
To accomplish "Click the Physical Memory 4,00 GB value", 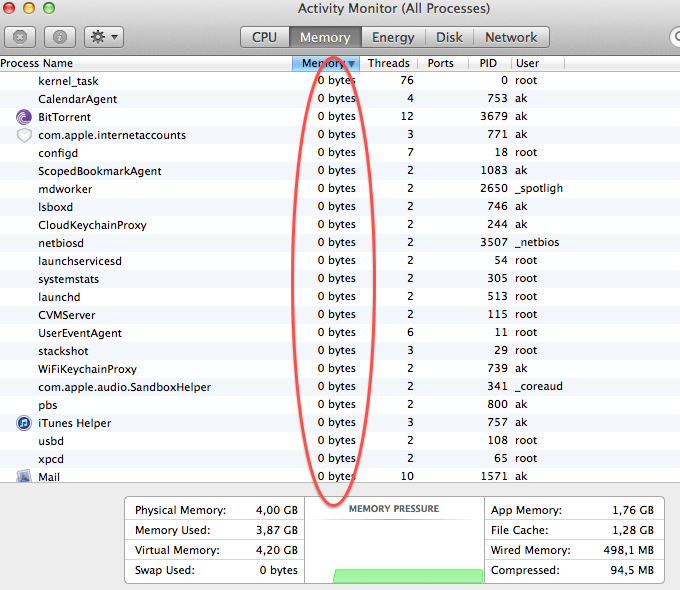I will tap(277, 510).
